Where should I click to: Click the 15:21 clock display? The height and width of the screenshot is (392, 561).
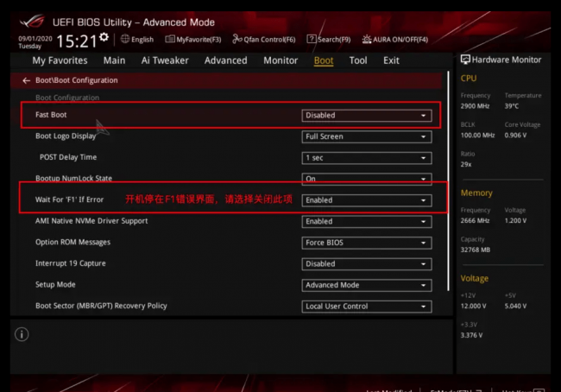[77, 41]
